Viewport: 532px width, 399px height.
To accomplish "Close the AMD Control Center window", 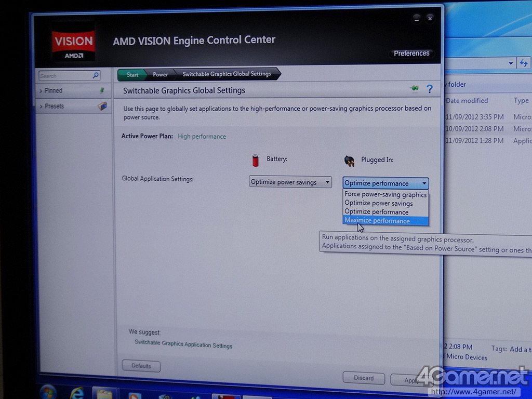I will (x=430, y=18).
